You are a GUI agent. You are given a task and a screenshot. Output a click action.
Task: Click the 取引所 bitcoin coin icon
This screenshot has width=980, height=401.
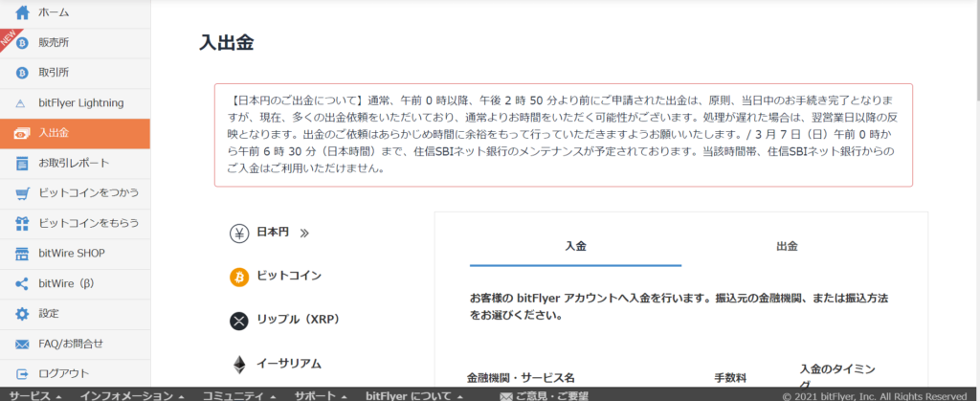click(x=23, y=73)
